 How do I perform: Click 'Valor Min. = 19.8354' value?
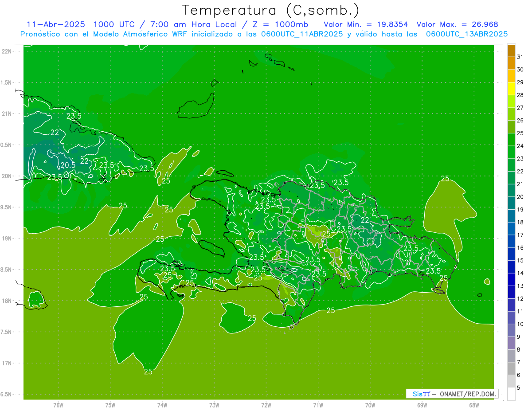366,24
